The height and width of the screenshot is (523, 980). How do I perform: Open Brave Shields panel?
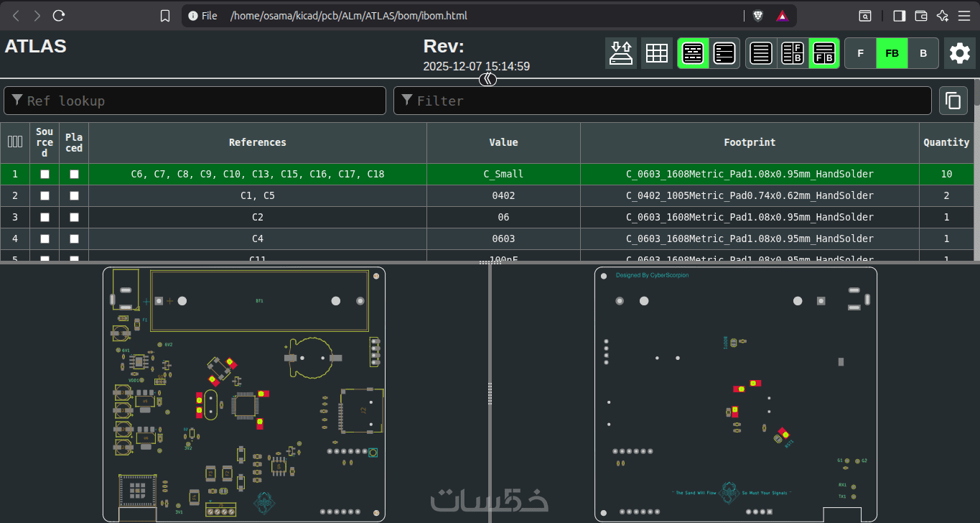pyautogui.click(x=757, y=16)
